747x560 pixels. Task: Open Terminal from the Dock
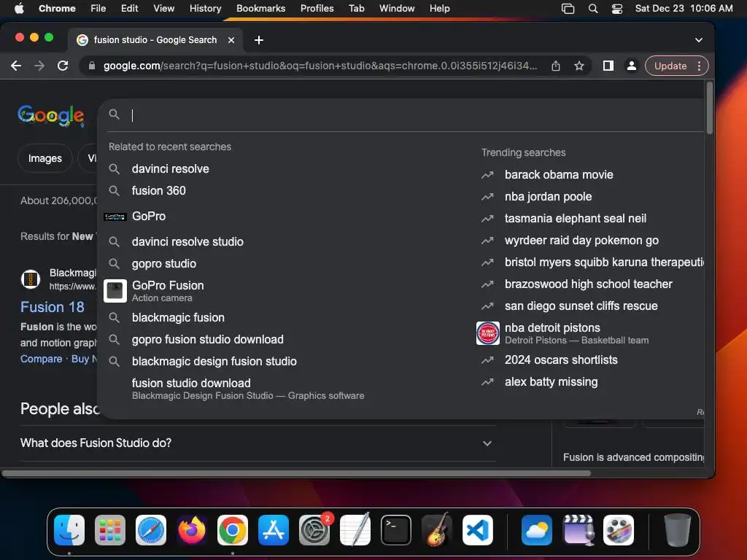[396, 530]
